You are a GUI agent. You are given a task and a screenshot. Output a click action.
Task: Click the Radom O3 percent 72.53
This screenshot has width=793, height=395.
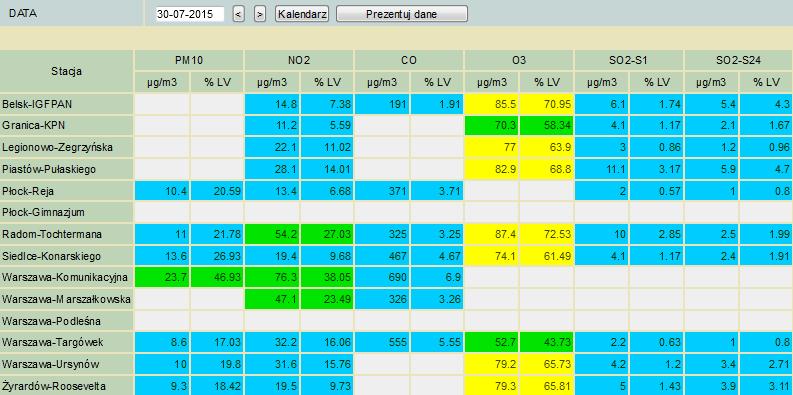click(547, 235)
